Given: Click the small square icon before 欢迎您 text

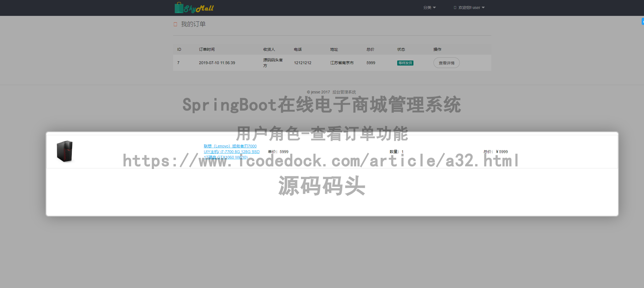Looking at the screenshot, I should coord(455,8).
